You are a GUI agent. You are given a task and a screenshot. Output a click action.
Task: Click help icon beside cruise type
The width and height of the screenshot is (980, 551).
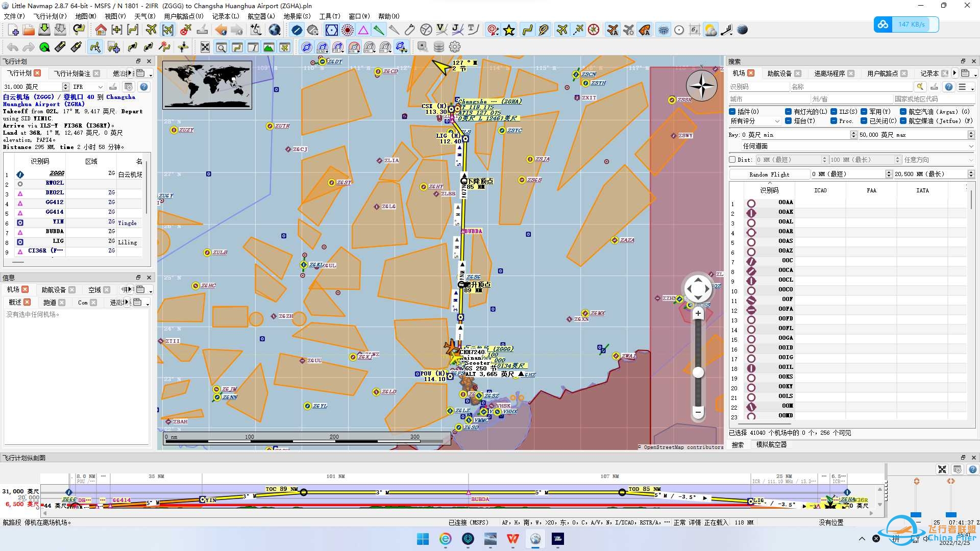pos(144,87)
